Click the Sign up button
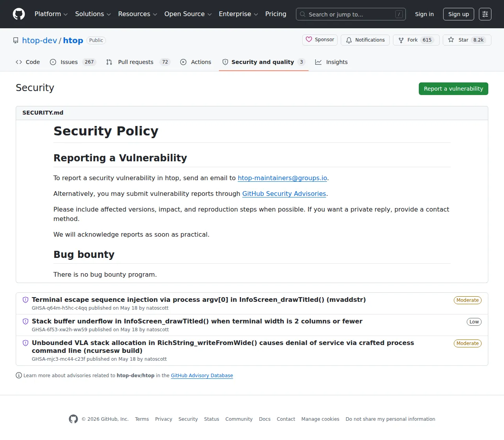 (458, 14)
